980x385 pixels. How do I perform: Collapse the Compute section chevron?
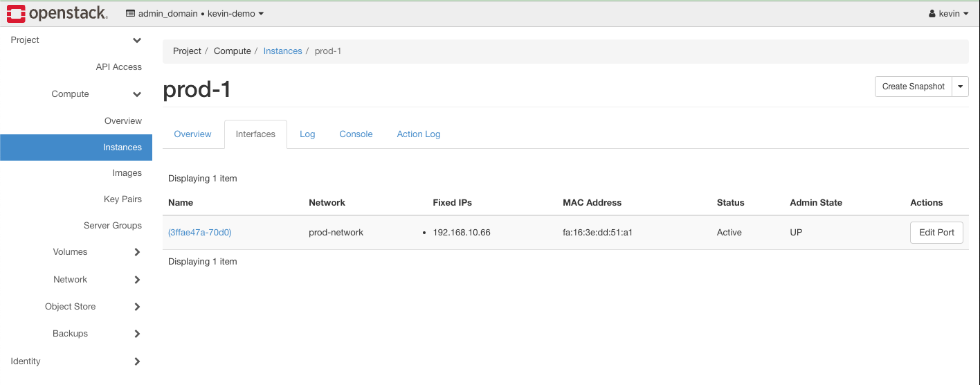[x=137, y=94]
